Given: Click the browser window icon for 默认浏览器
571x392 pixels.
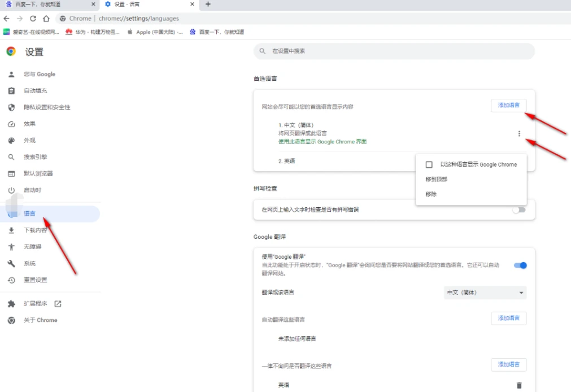Looking at the screenshot, I should (x=11, y=174).
